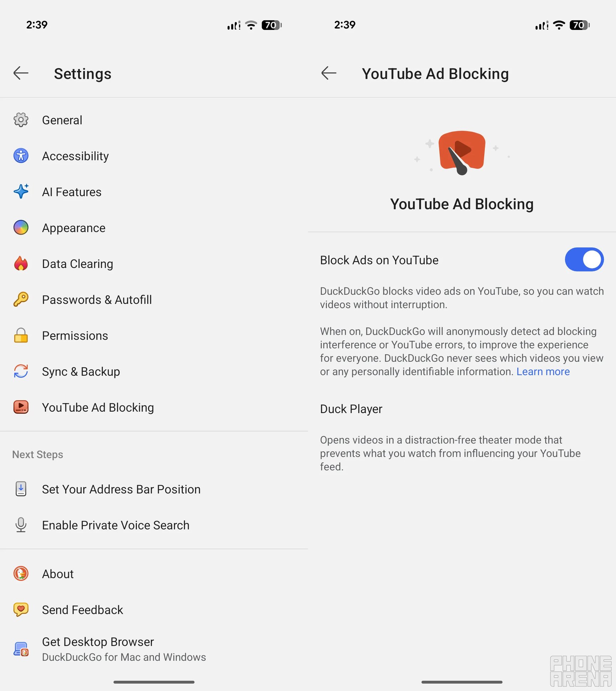Tap the left screen's home indicator bar
The image size is (616, 691).
tap(154, 682)
